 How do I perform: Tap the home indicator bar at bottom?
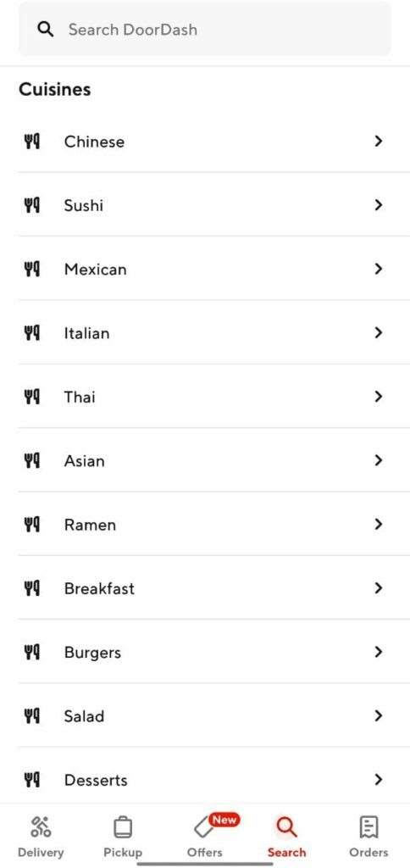click(205, 863)
